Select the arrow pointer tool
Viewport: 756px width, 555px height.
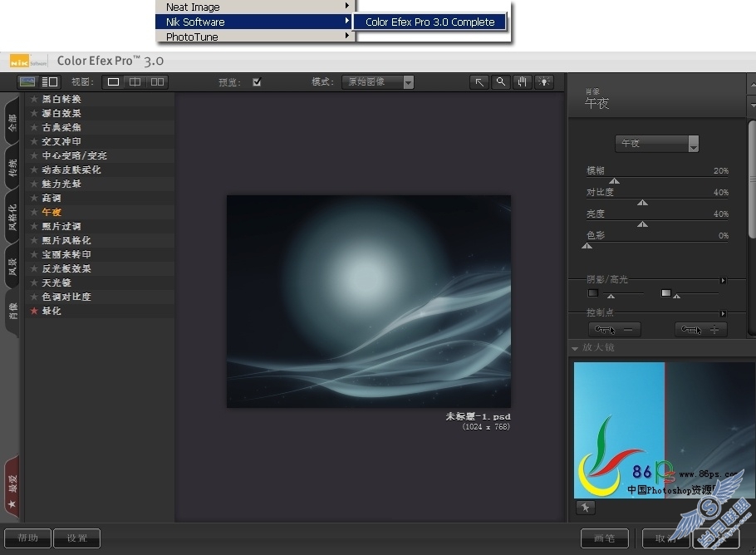[479, 82]
